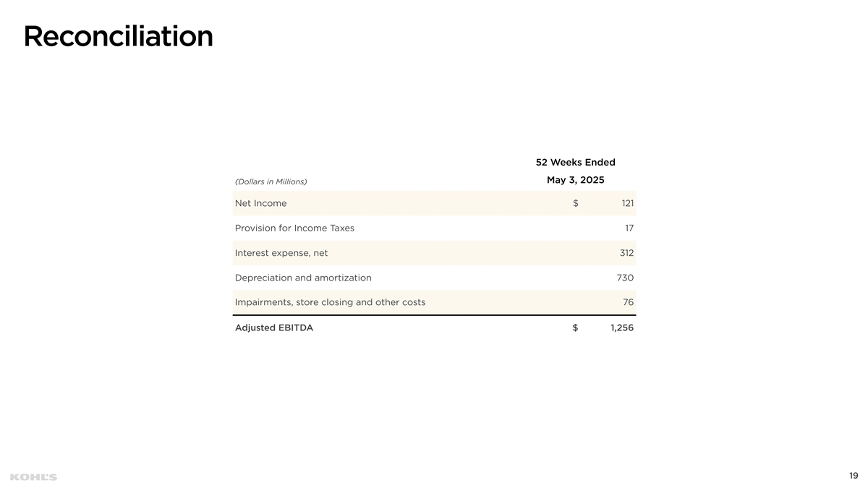Click the Dollars in Millions note
This screenshot has height=488, width=868.
[x=271, y=181]
